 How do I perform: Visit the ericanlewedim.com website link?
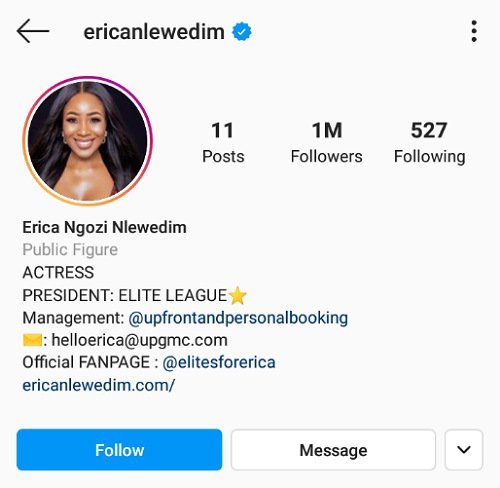coord(98,385)
